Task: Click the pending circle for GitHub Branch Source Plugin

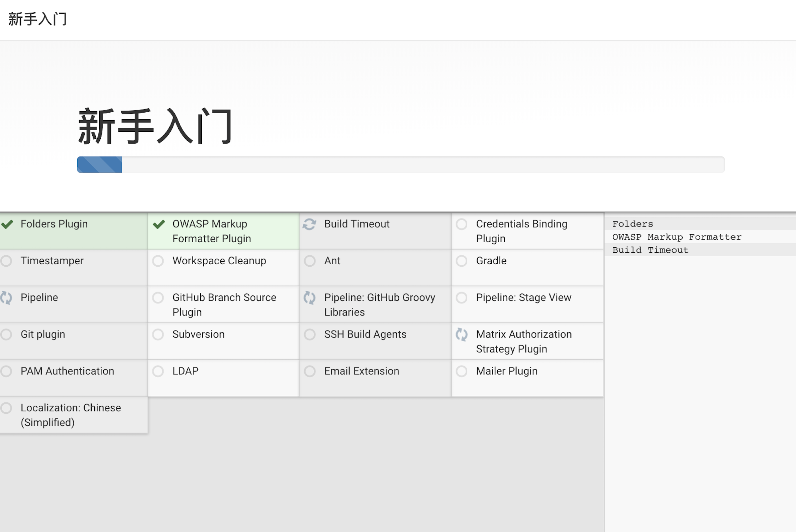Action: (158, 298)
